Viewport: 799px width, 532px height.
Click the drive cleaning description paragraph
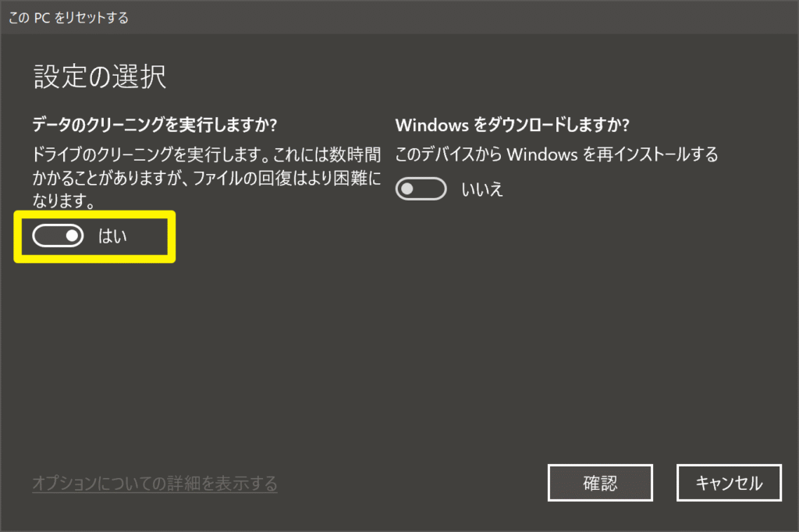point(206,177)
